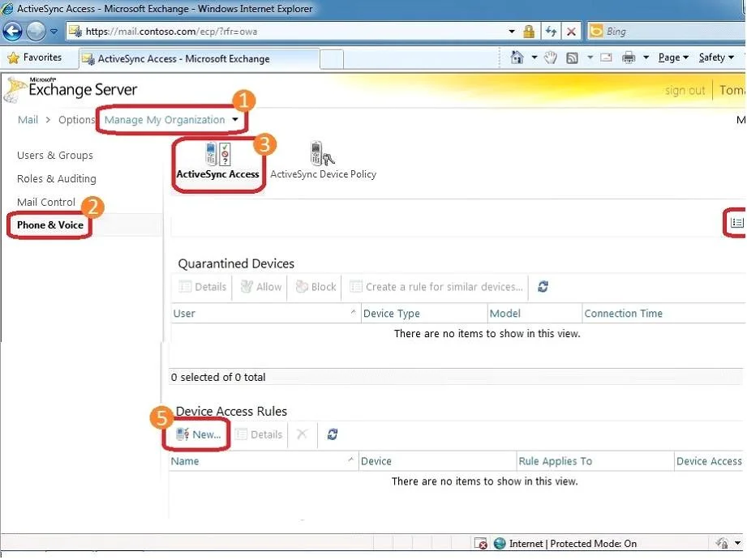
Task: Click the Bing search box
Action: click(x=667, y=32)
